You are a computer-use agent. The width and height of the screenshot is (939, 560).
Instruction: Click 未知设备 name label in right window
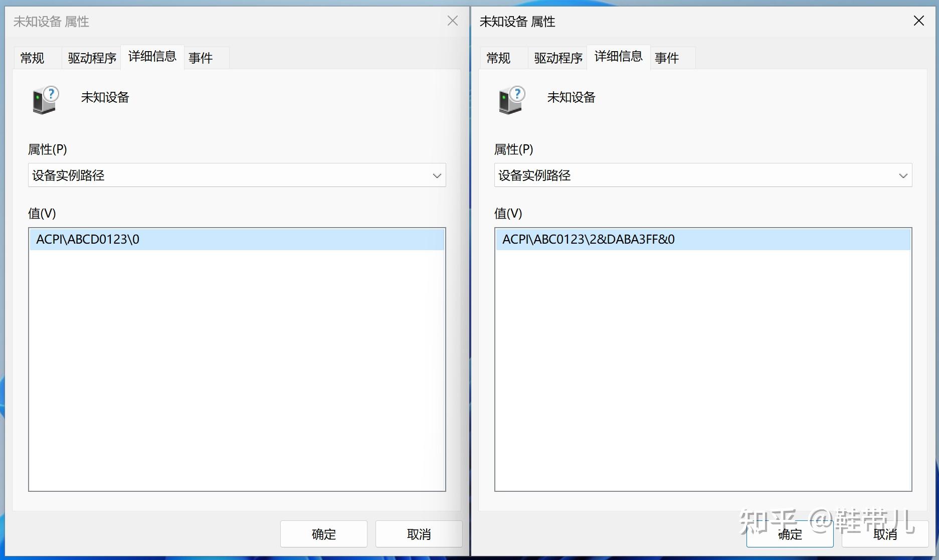tap(572, 97)
